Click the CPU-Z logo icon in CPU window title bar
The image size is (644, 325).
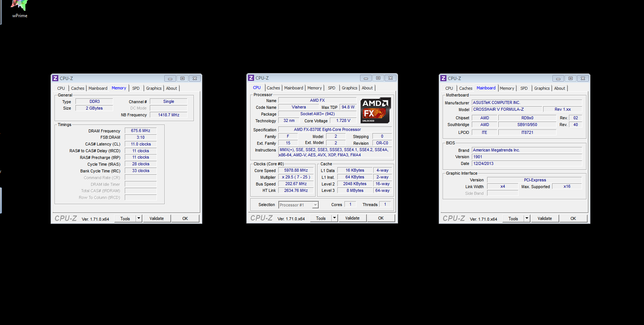point(251,78)
